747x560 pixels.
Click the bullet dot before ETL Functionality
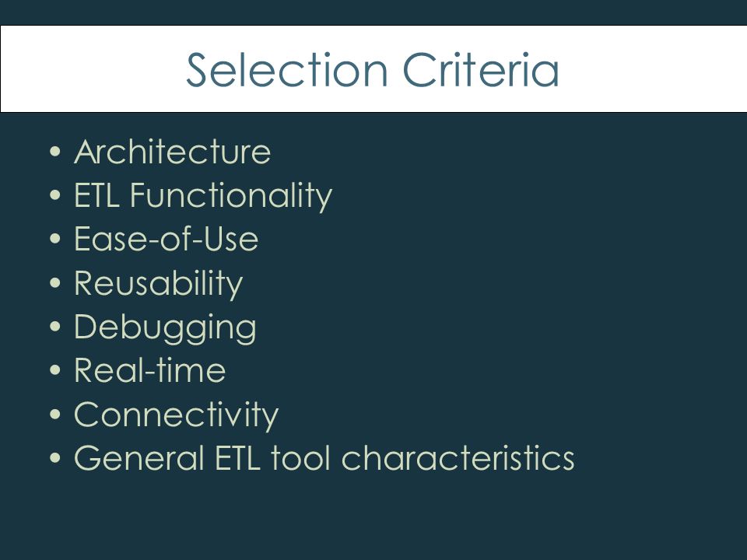[55, 194]
